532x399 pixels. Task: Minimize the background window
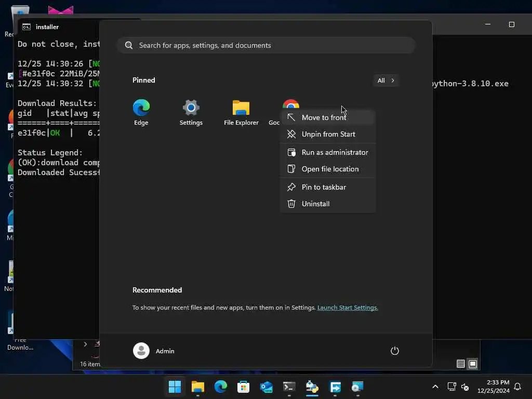pos(487,24)
